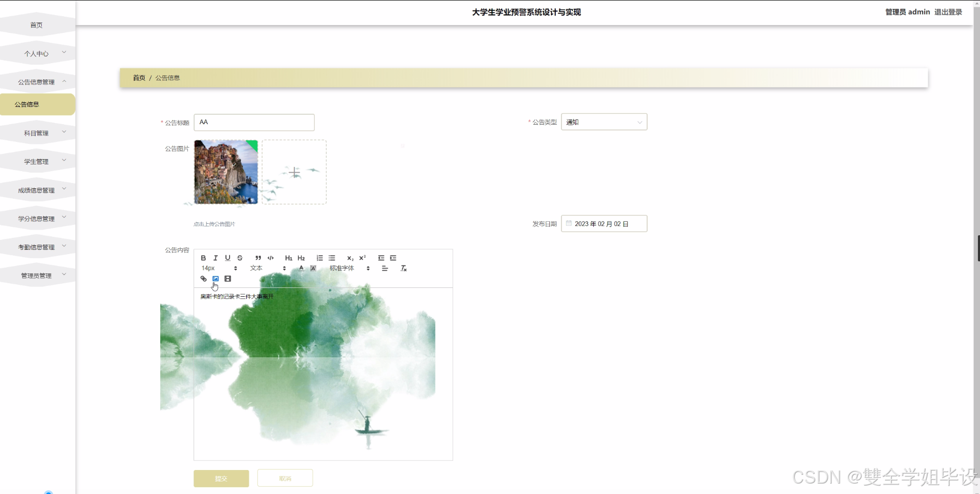Toggle bold formatting in the editor
The image size is (980, 494).
(204, 258)
